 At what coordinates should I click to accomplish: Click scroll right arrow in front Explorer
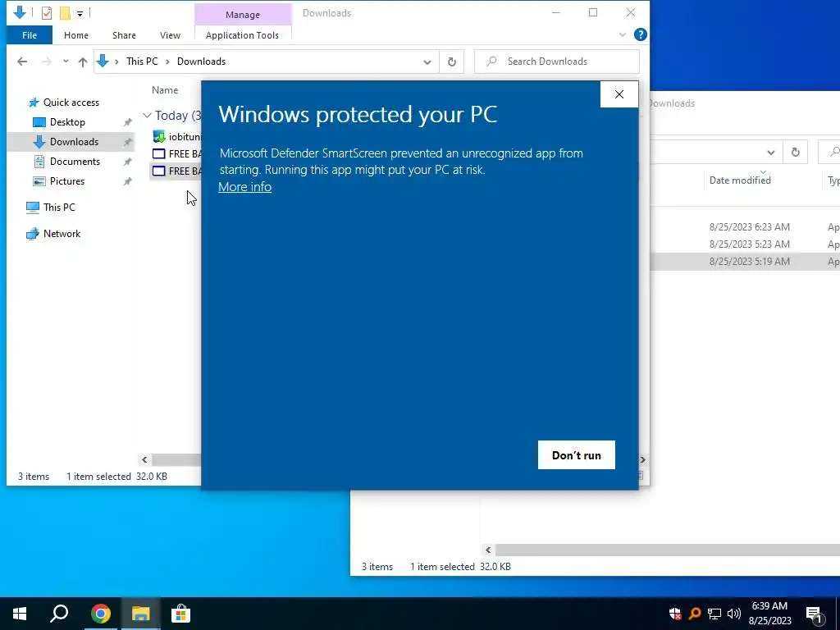[x=643, y=459]
